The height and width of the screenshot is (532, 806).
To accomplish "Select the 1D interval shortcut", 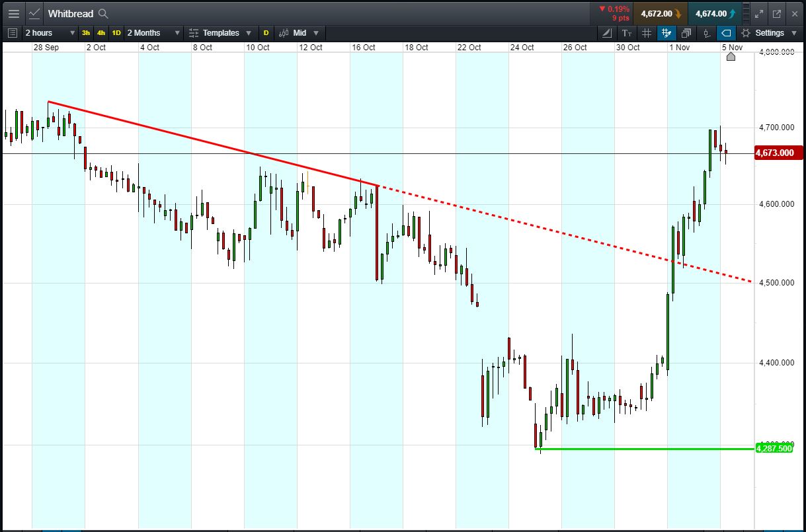I will 116,33.
